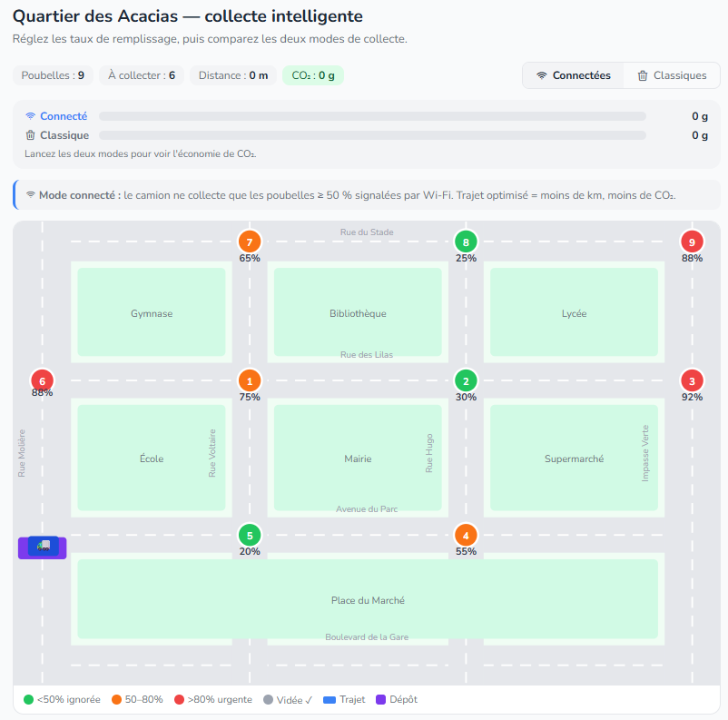Click bin marker 7 at 65%
This screenshot has width=728, height=720.
(x=250, y=242)
